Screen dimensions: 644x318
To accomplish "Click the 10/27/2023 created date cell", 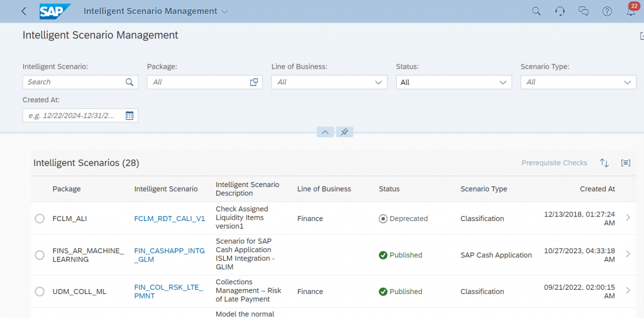I will click(x=579, y=255).
